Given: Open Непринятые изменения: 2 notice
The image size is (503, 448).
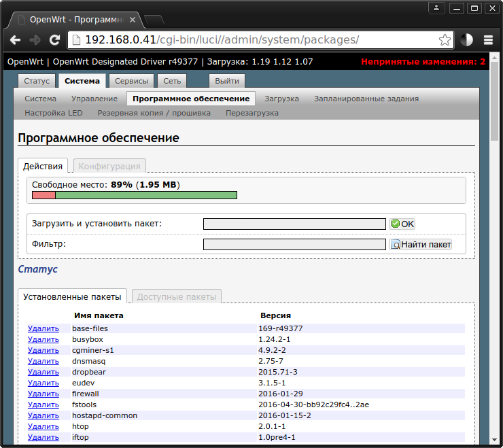Looking at the screenshot, I should pos(423,62).
